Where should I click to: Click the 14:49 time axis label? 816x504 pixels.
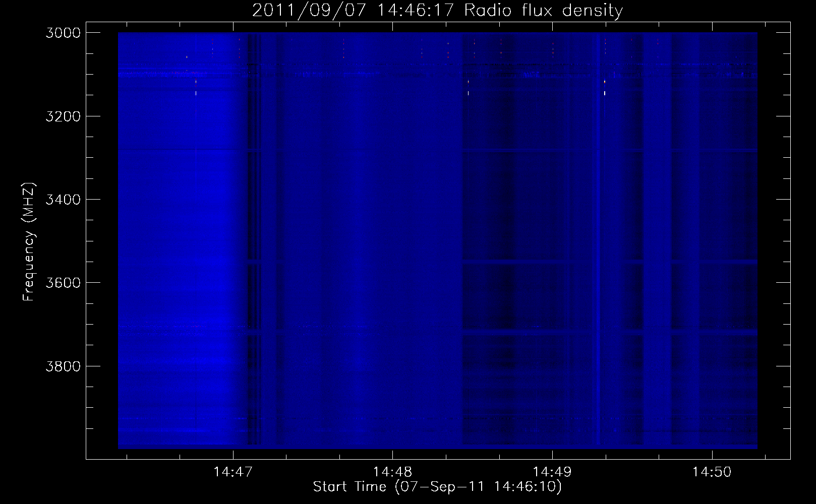pos(552,472)
